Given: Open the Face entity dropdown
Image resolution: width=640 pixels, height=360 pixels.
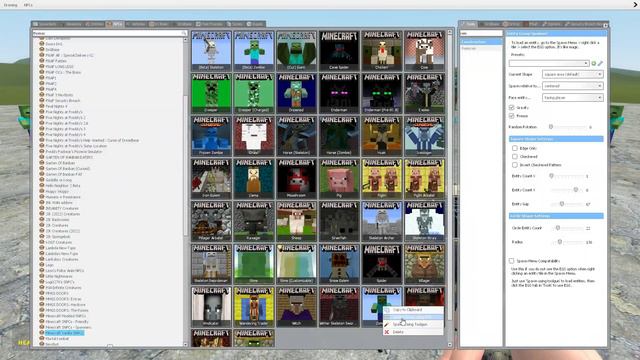Looking at the screenshot, I should 573,98.
